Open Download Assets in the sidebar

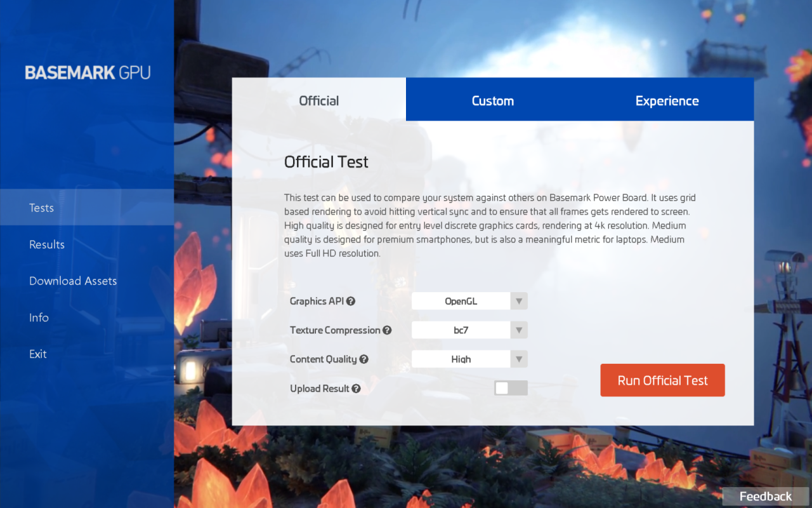click(x=87, y=281)
